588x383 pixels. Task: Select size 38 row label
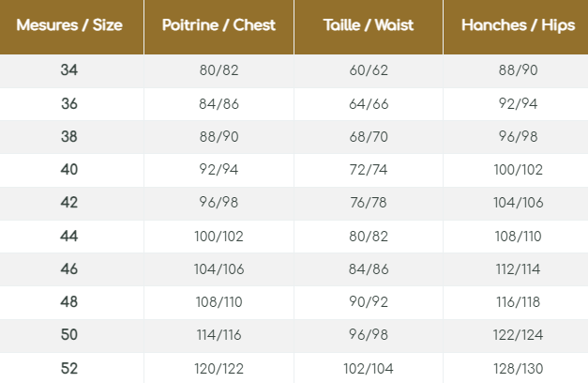point(68,137)
